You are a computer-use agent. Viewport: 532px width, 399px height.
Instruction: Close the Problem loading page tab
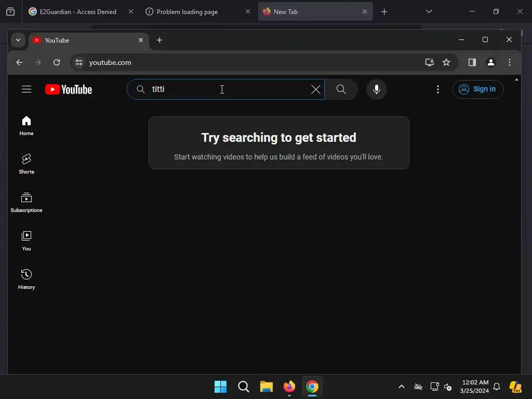point(248,11)
